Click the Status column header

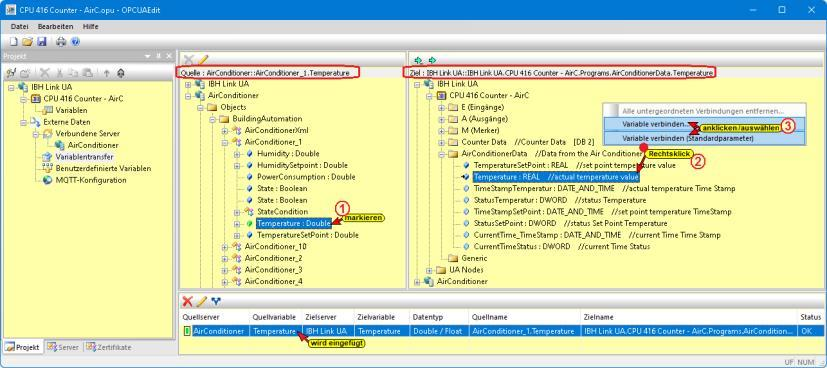coord(811,317)
